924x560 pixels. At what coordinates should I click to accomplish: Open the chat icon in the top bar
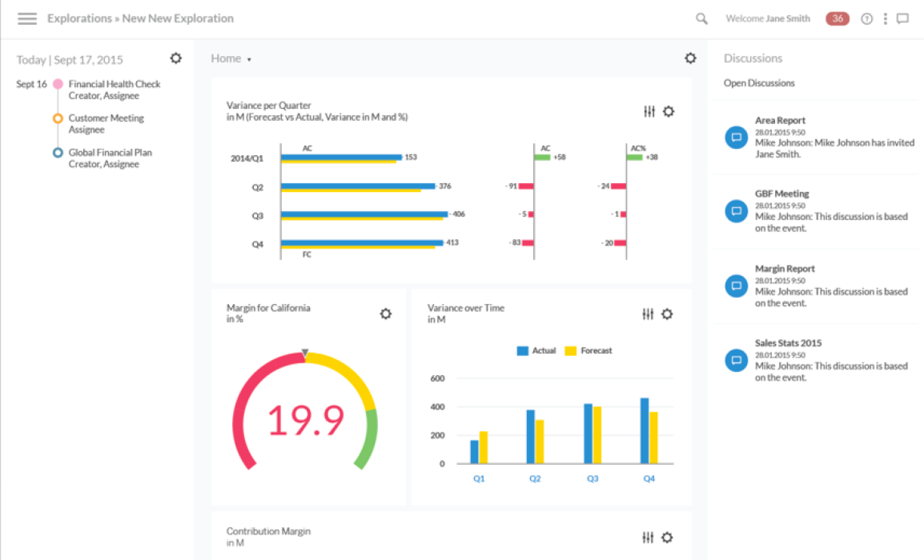[x=903, y=18]
